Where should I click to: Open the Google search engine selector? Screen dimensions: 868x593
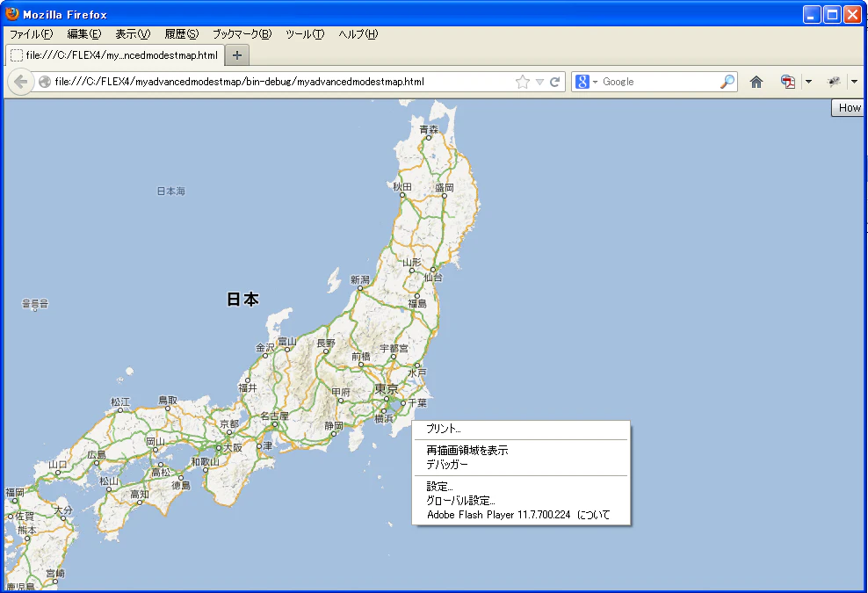click(586, 82)
